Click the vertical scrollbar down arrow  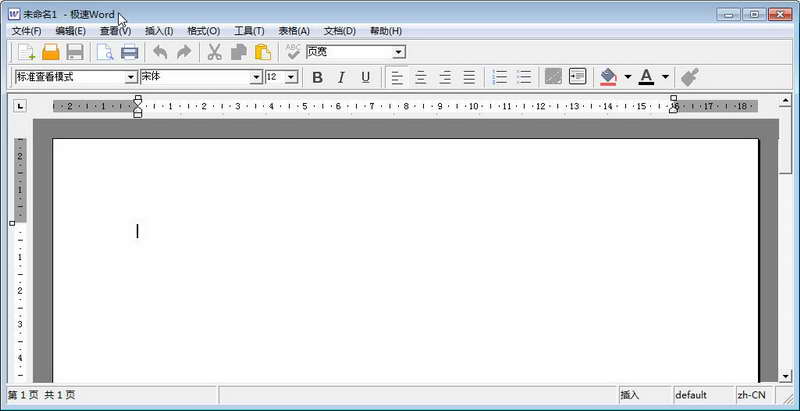786,376
